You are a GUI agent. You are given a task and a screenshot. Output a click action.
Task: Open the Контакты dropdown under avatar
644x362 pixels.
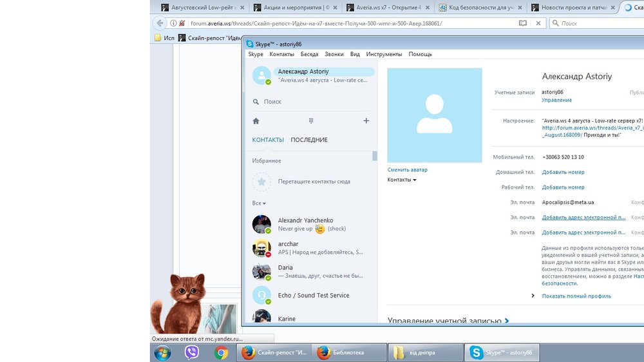[402, 180]
